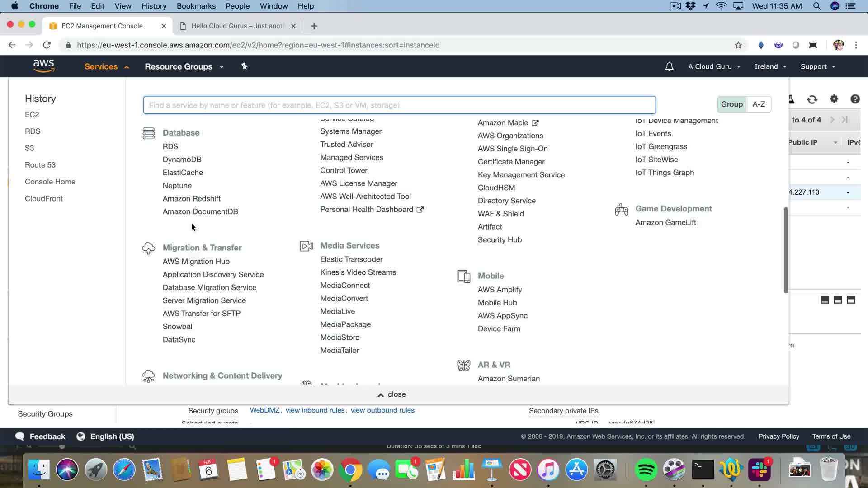
Task: Bookmark page with the star icon
Action: 738,45
